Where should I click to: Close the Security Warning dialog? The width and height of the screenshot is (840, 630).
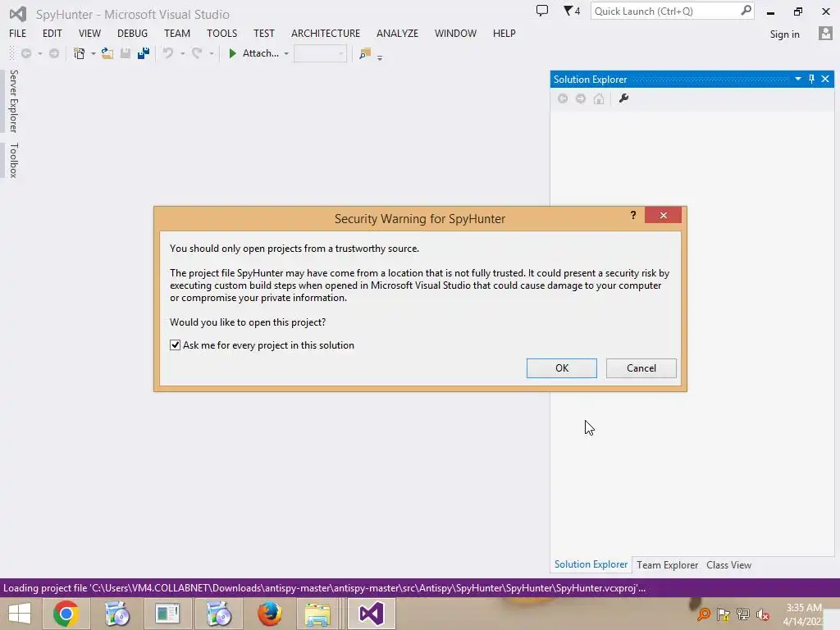coord(663,215)
